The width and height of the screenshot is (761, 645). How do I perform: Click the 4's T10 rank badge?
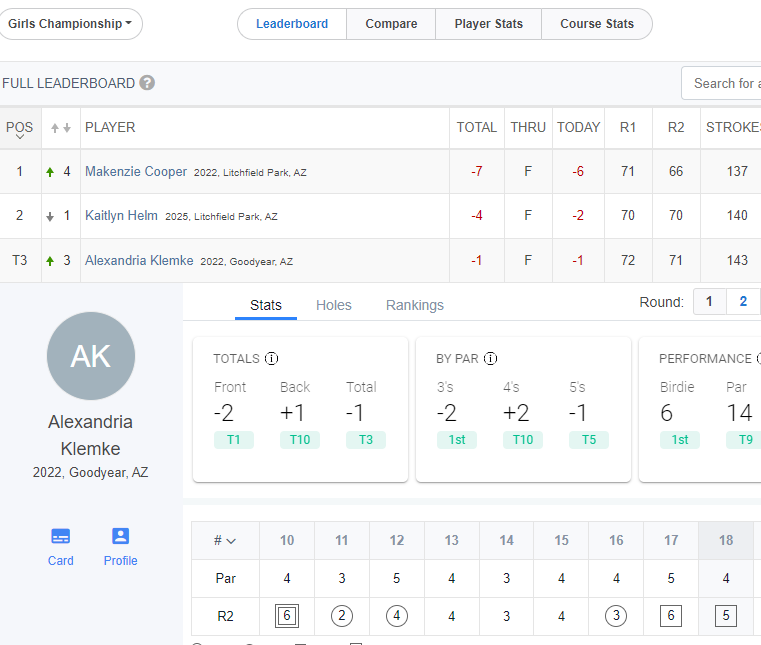[523, 440]
